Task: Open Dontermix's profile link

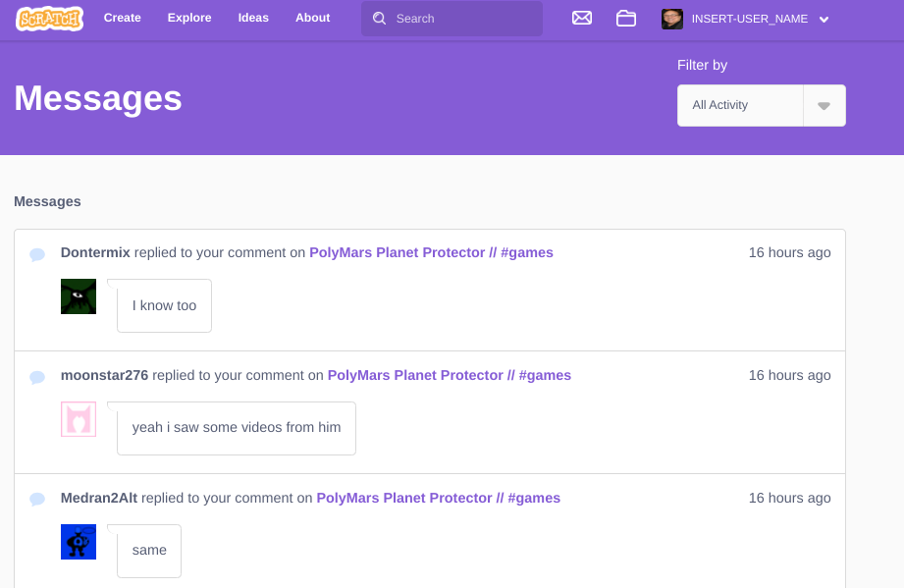Action: click(x=95, y=252)
